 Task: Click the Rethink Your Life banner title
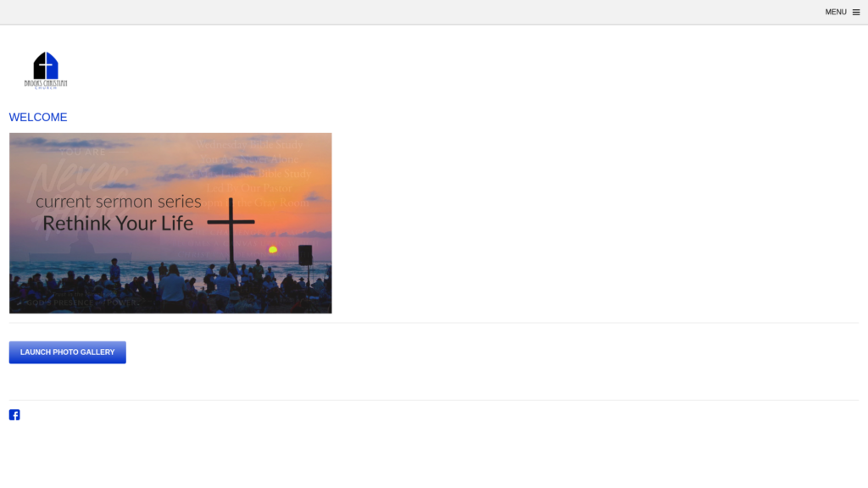[118, 224]
